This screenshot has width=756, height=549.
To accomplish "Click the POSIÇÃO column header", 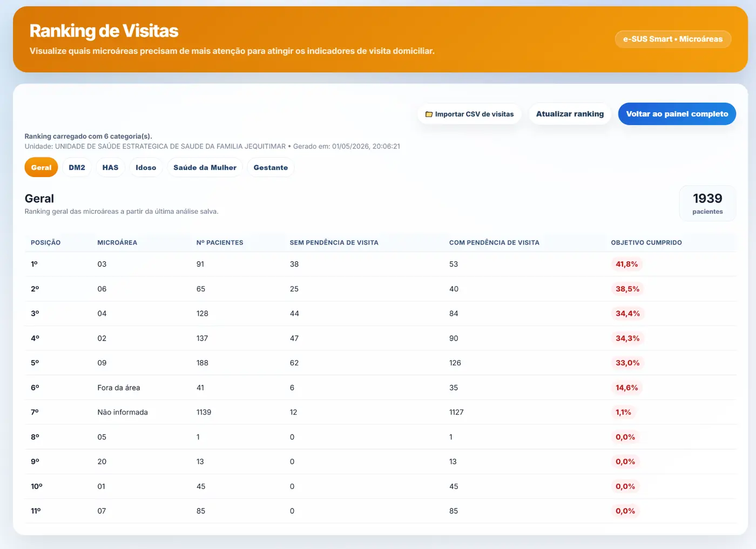I will click(45, 242).
